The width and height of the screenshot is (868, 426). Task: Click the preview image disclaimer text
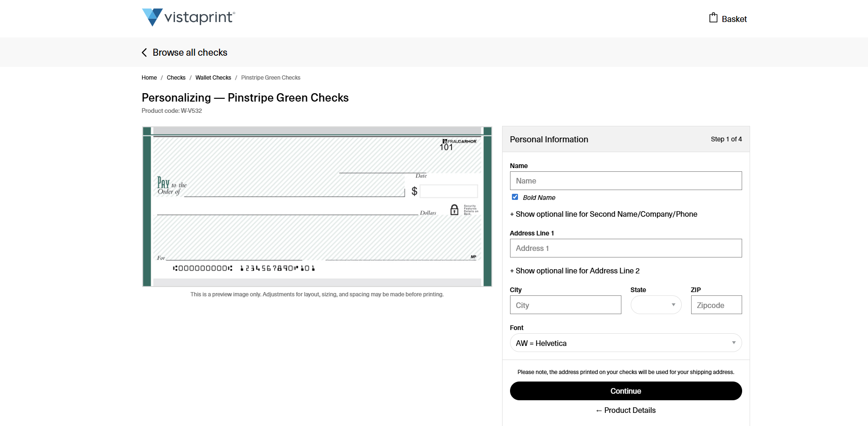coord(317,294)
